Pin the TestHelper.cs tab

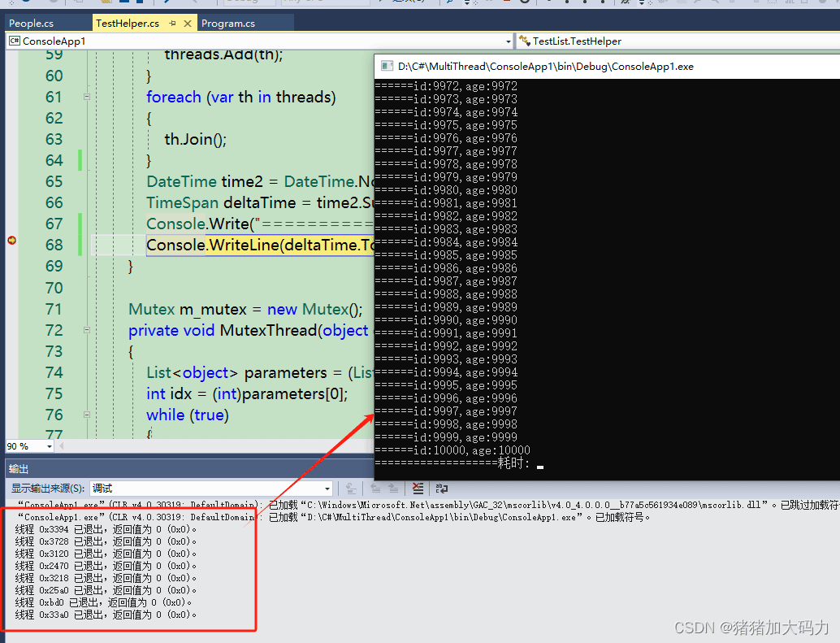coord(172,24)
